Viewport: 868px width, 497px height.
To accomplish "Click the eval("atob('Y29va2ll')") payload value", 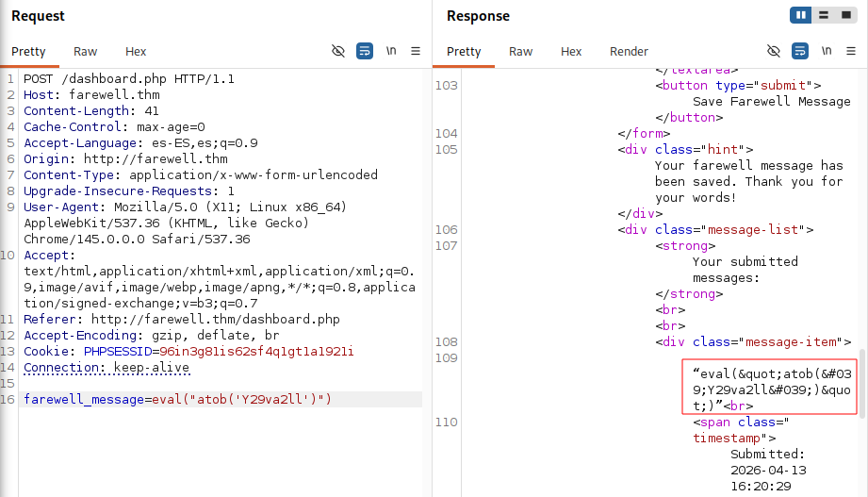I will click(x=242, y=400).
